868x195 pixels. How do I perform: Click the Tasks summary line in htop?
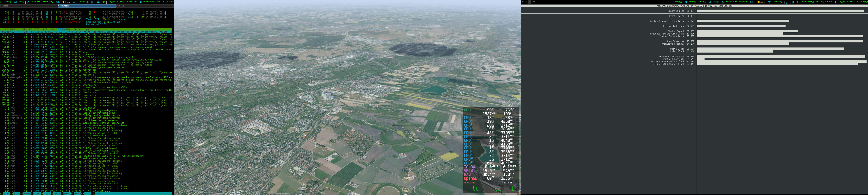coord(106,19)
